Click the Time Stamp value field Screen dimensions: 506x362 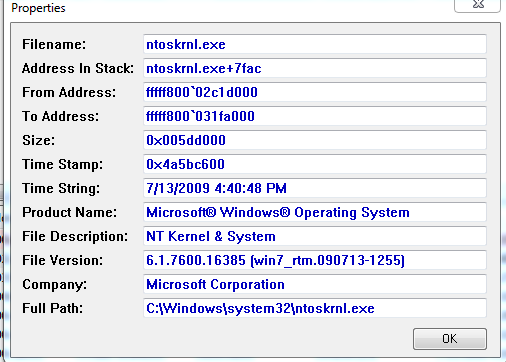(315, 164)
